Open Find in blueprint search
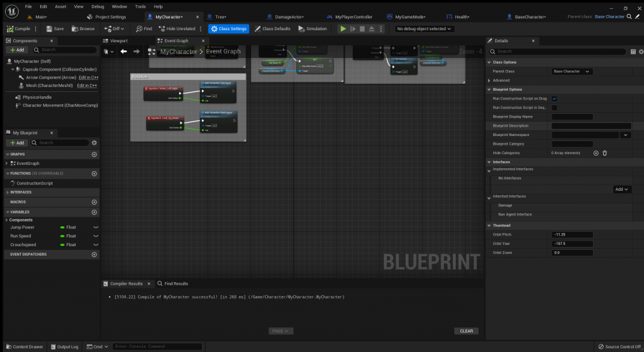Viewport: 644px width, 352px height. coord(144,29)
